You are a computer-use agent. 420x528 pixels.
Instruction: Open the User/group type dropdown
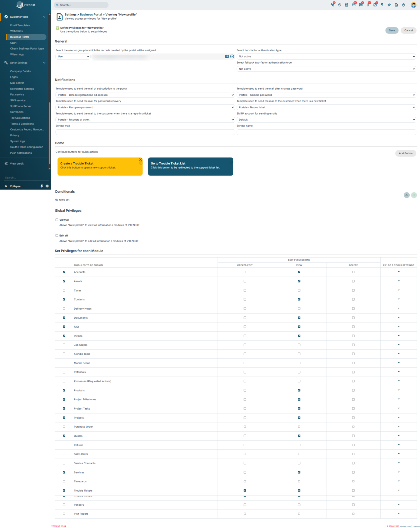tap(73, 56)
